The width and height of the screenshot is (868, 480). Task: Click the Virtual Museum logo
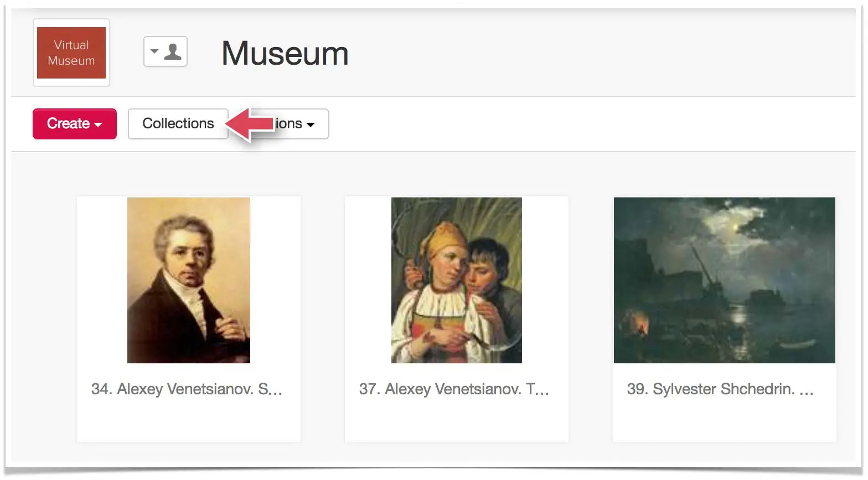click(x=71, y=53)
